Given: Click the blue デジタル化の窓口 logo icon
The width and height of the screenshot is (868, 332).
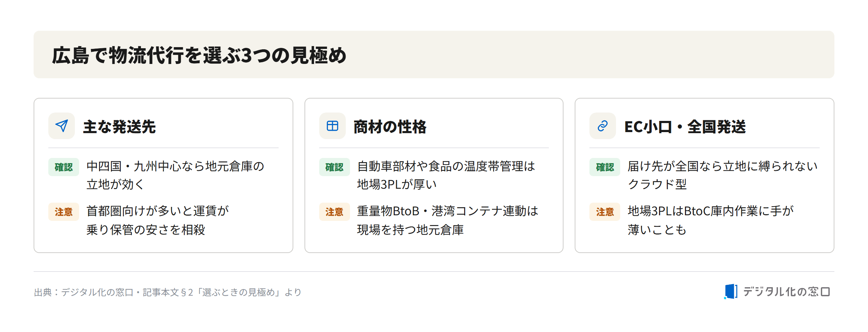Looking at the screenshot, I should [x=731, y=291].
